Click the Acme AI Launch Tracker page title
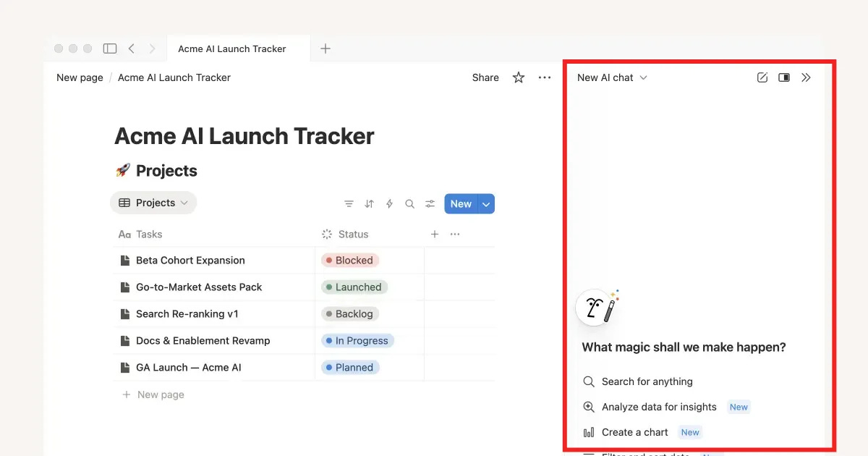Viewport: 868px width, 456px height. [x=244, y=136]
